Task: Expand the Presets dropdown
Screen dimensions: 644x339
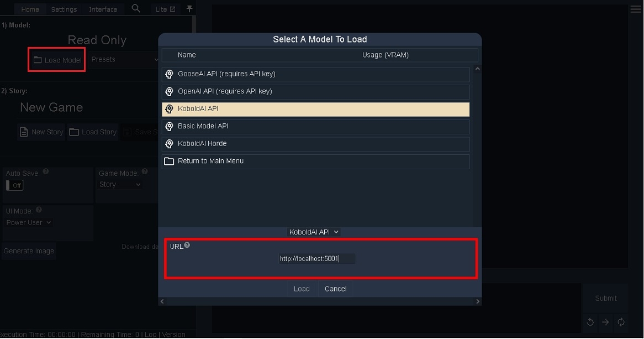Action: click(125, 59)
